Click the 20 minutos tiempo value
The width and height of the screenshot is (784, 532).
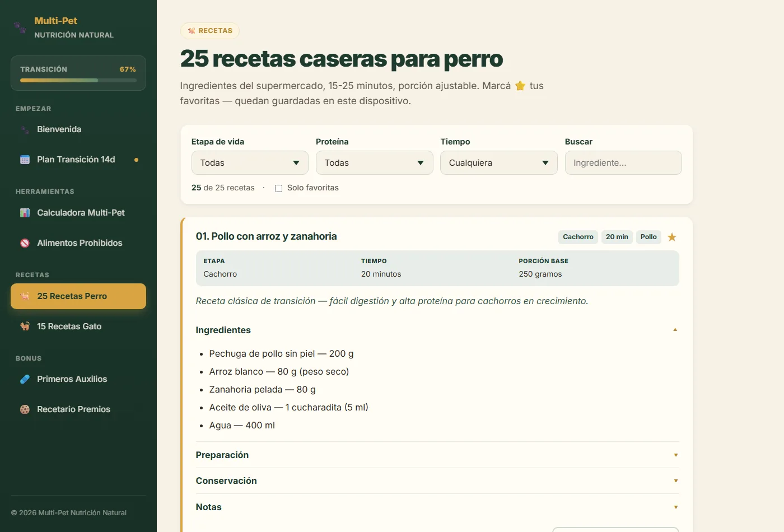point(381,274)
